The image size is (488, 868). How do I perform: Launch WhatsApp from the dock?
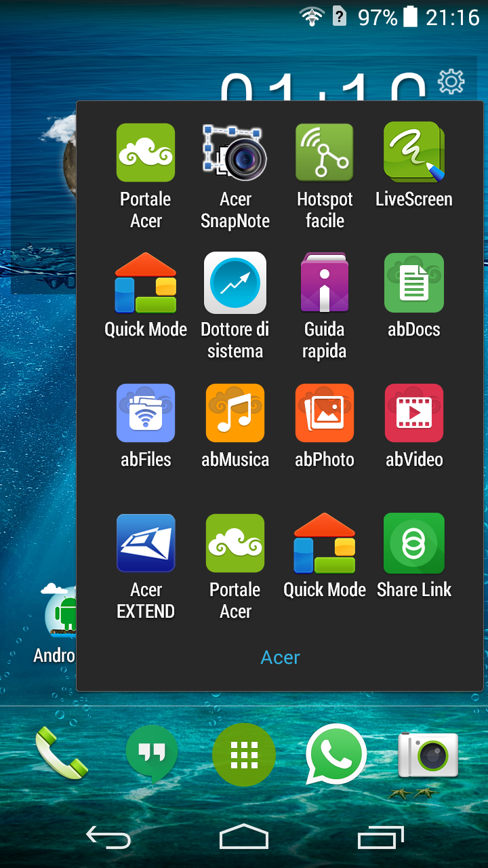point(336,754)
